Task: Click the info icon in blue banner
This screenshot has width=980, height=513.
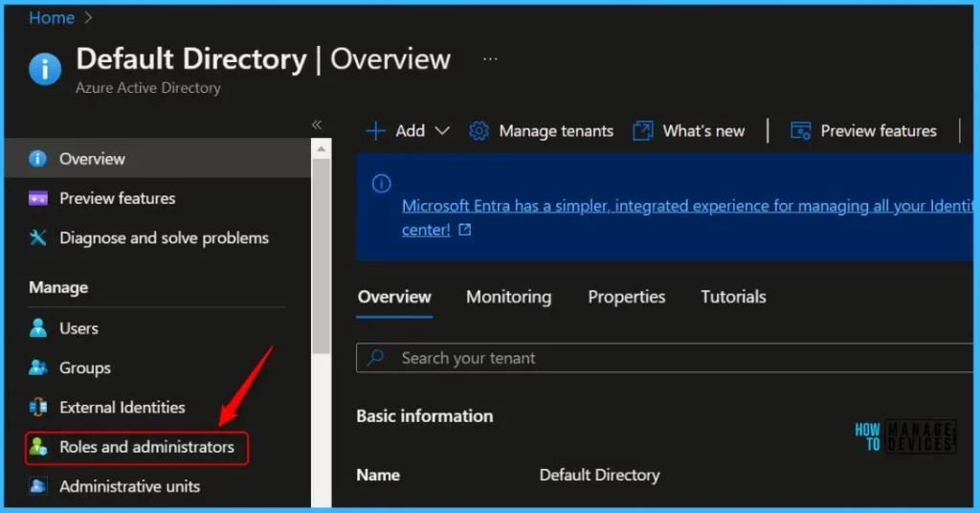Action: [x=381, y=184]
